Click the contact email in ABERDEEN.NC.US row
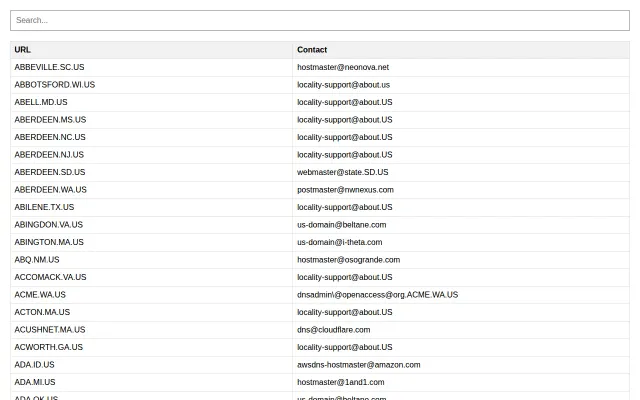This screenshot has height=400, width=640. tap(344, 138)
